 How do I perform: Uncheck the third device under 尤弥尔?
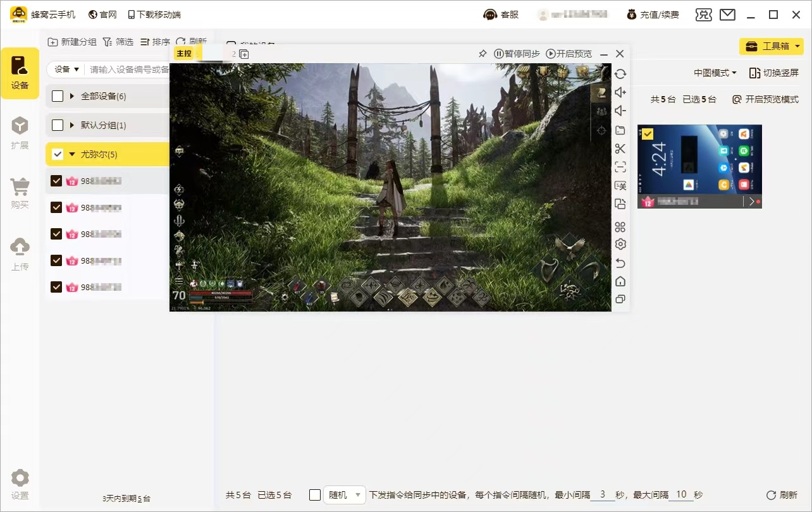(x=56, y=234)
